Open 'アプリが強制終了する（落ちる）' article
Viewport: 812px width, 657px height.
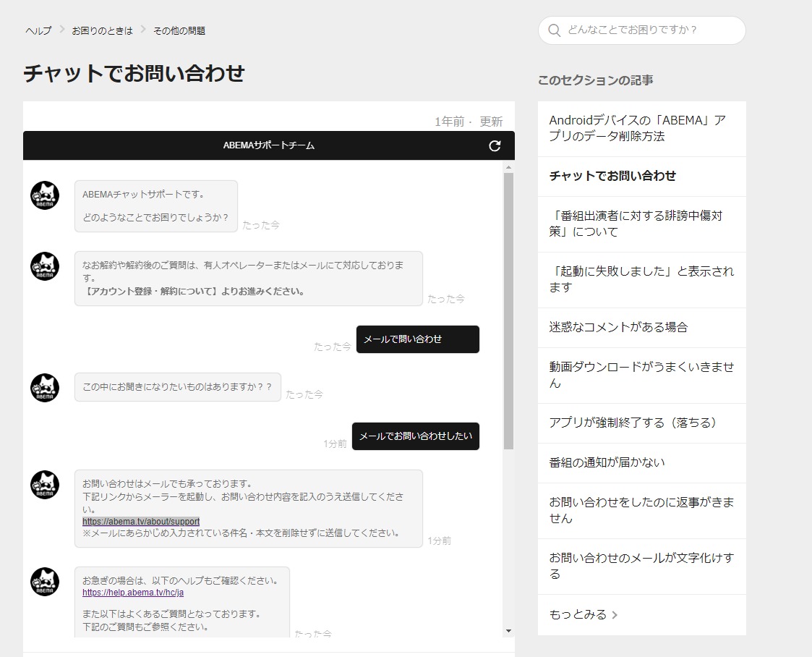click(641, 423)
